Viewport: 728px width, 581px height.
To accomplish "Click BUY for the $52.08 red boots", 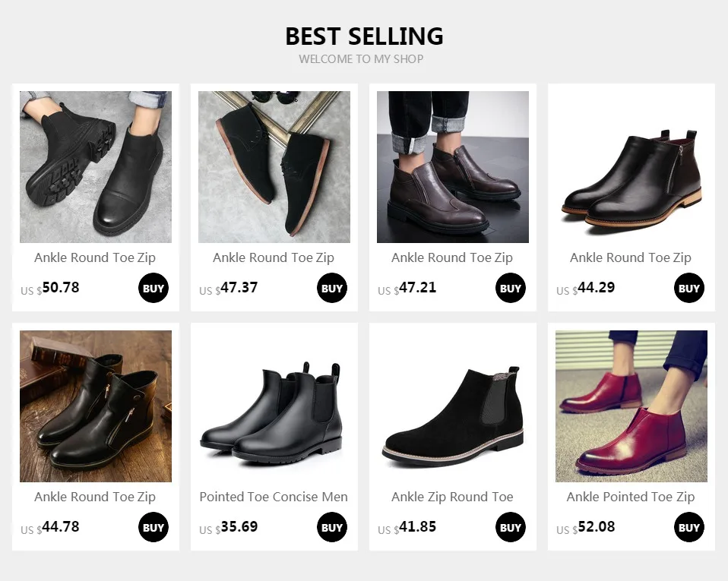I will [x=689, y=527].
